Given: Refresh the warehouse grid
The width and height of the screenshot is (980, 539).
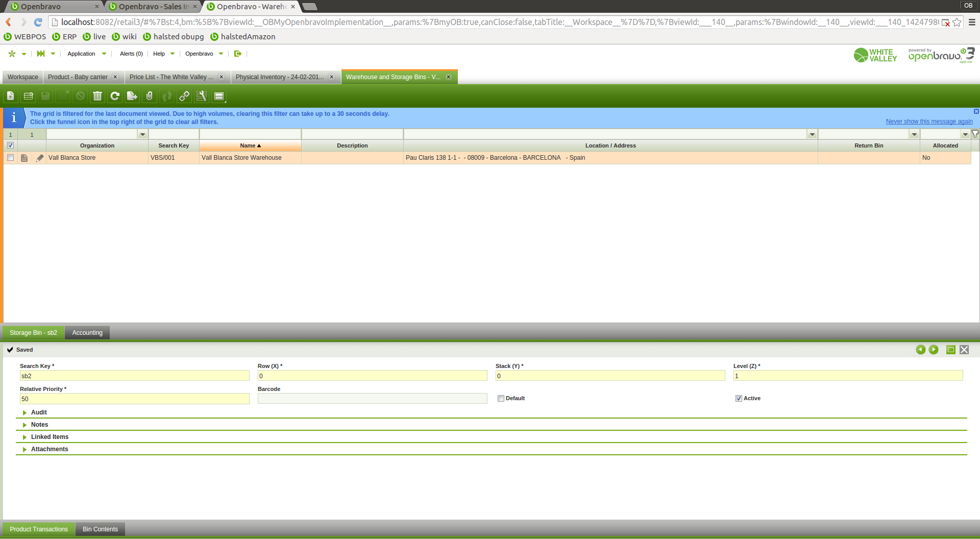Looking at the screenshot, I should (115, 96).
